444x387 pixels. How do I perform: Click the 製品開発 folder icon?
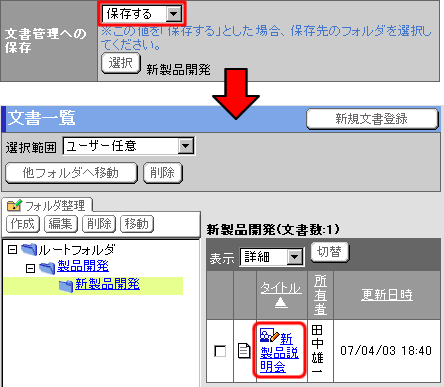click(x=47, y=268)
